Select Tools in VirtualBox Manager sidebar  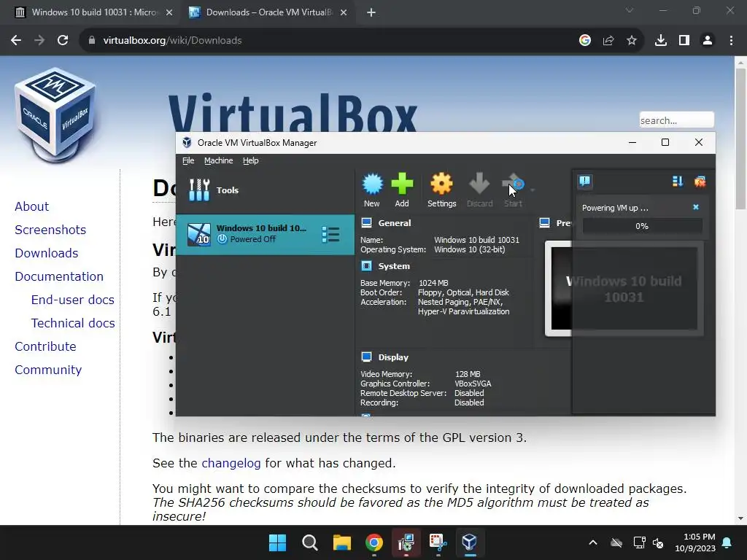(266, 190)
